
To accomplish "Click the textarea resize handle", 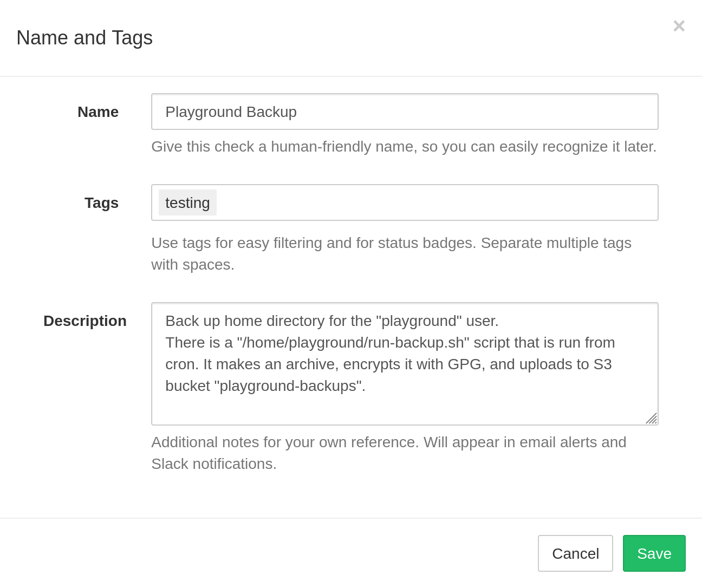I will [x=652, y=419].
